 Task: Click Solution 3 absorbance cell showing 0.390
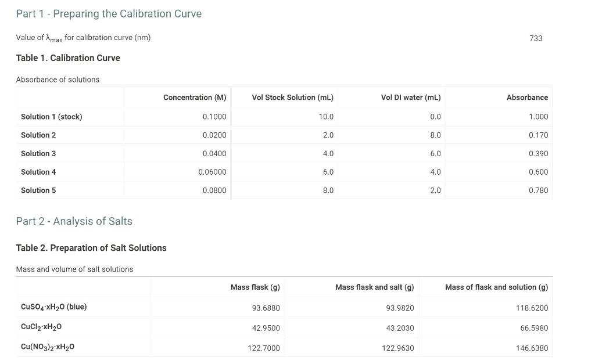(537, 153)
